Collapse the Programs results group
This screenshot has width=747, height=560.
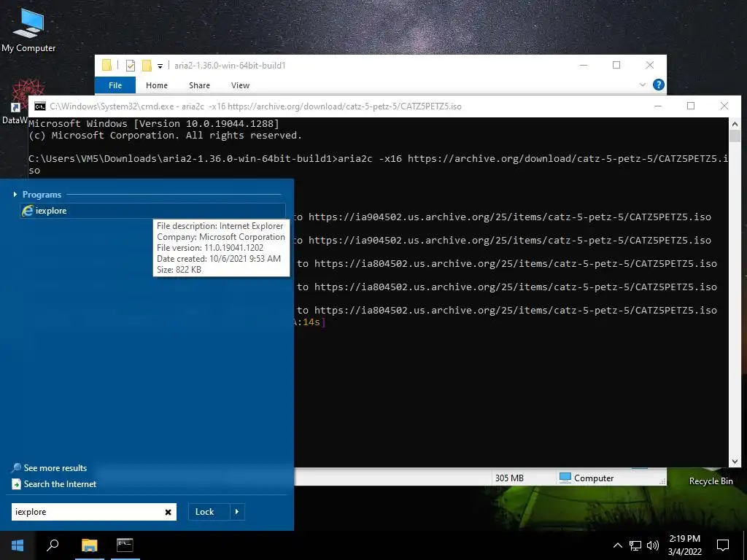15,194
